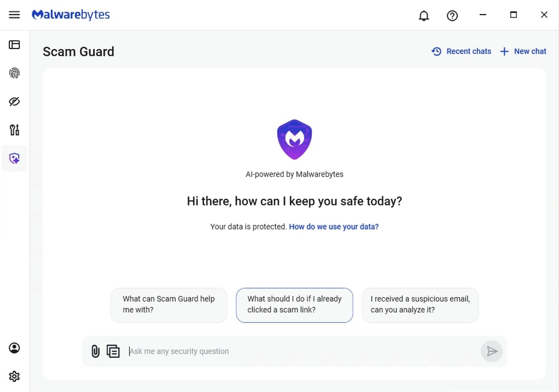Follow the "How do we use your data?" link
This screenshot has height=392, width=559.
click(x=334, y=227)
